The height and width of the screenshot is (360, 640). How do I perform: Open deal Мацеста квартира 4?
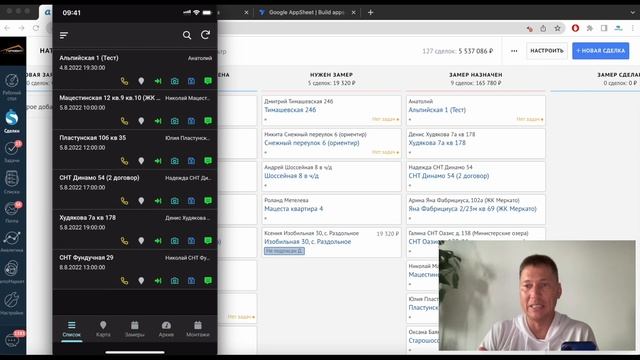coord(293,209)
